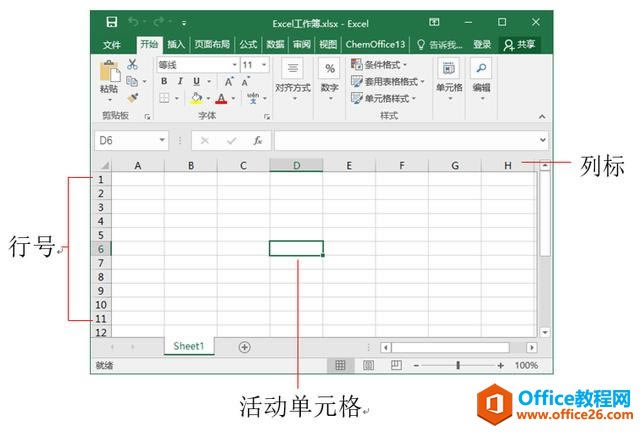Image resolution: width=640 pixels, height=432 pixels.
Task: Open 条件格式 conditional formatting menu
Action: (379, 65)
